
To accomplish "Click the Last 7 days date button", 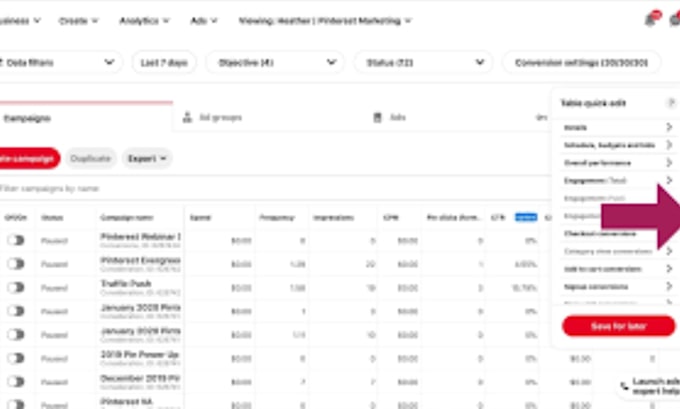I will (x=164, y=62).
